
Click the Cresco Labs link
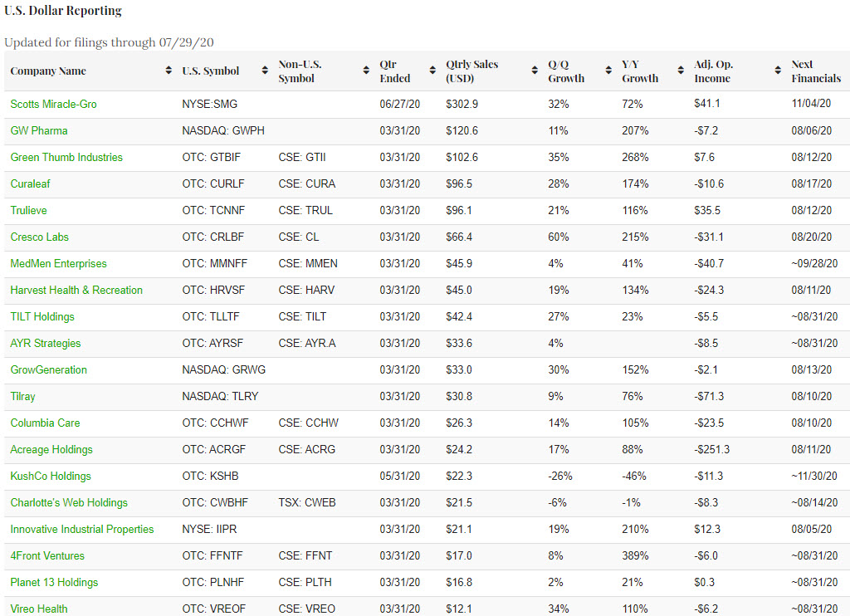coord(39,237)
